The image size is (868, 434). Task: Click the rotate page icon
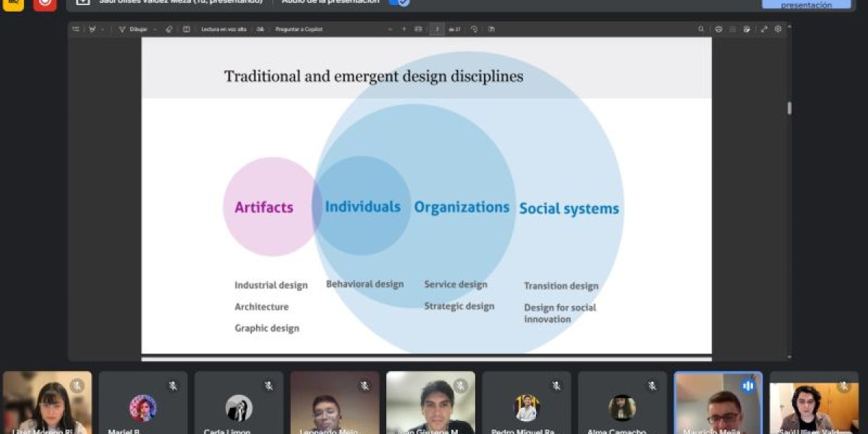[x=475, y=30]
